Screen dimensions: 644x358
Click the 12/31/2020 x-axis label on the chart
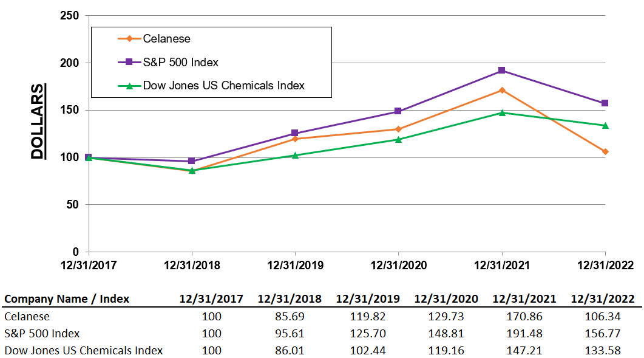(x=398, y=266)
